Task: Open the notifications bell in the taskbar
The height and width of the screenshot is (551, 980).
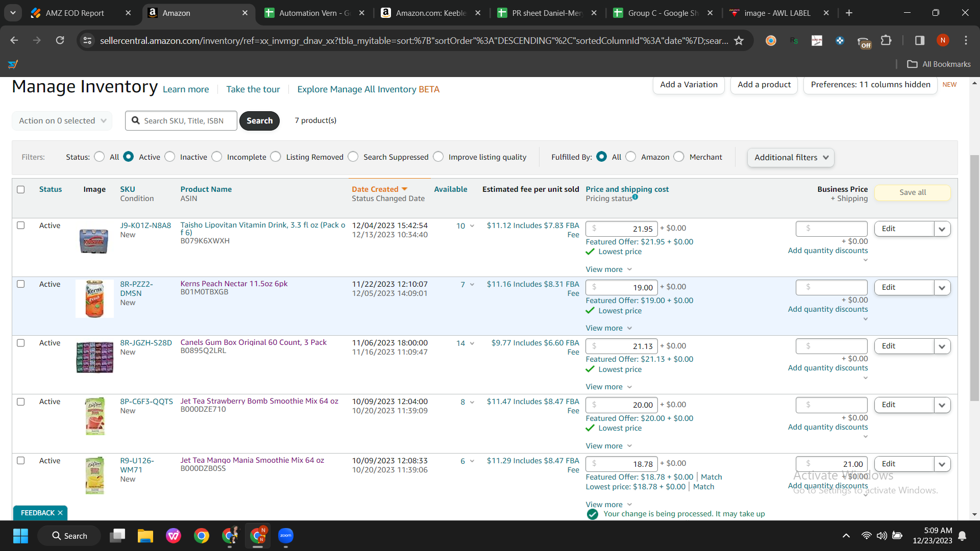Action: tap(962, 536)
